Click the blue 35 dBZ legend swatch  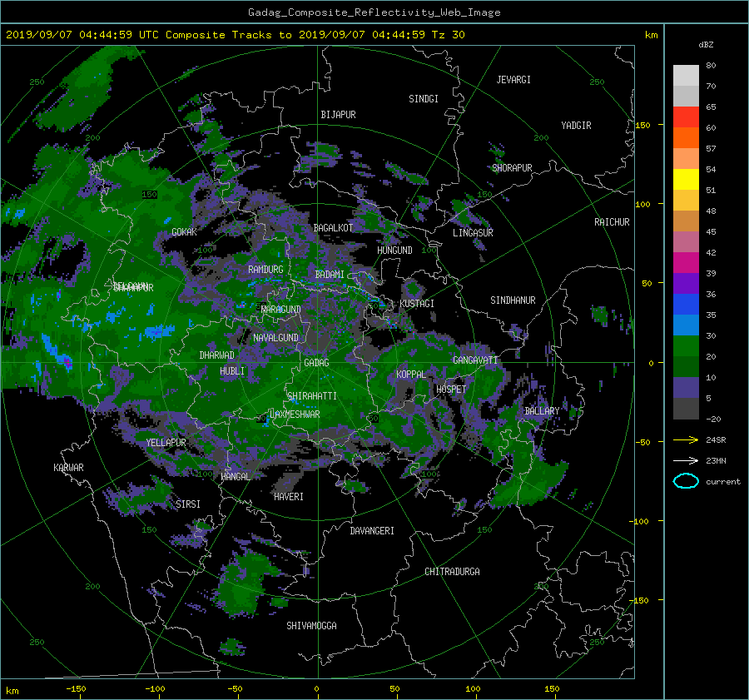[x=686, y=304]
